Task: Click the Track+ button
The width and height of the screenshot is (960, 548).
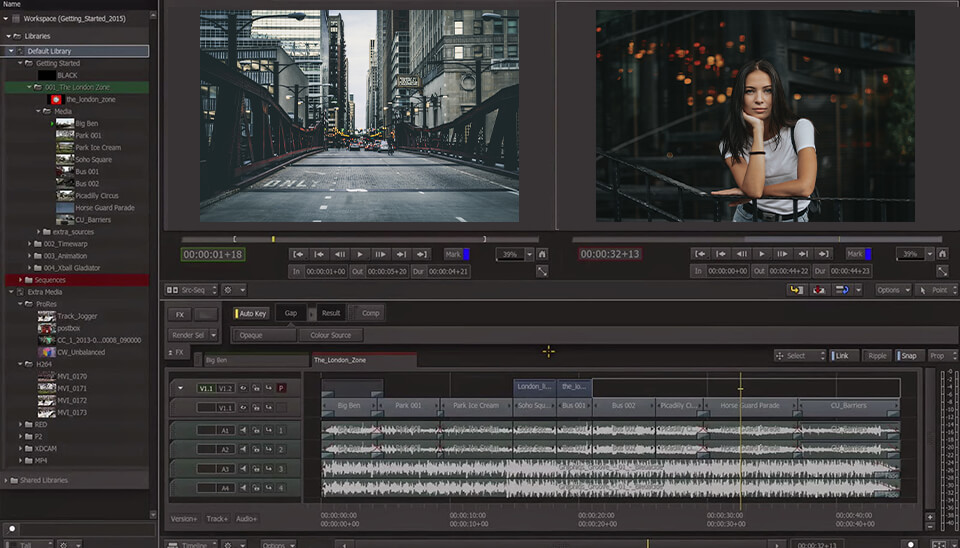Action: point(216,519)
